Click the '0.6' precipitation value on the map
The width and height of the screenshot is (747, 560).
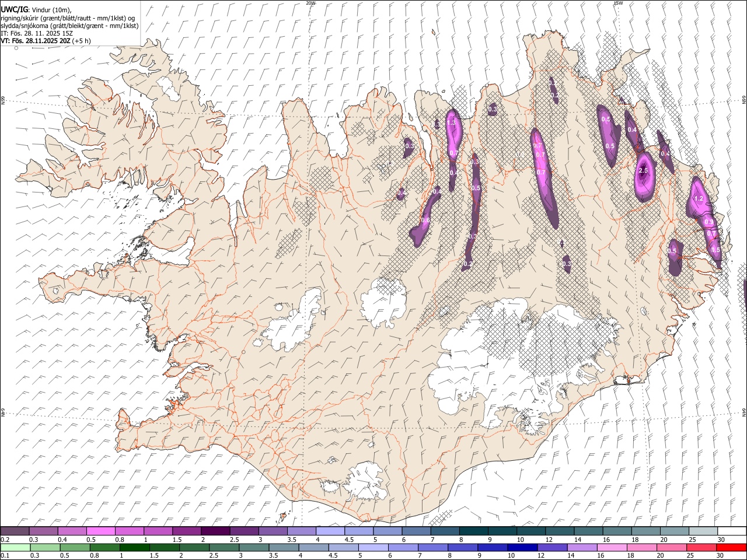pos(425,220)
